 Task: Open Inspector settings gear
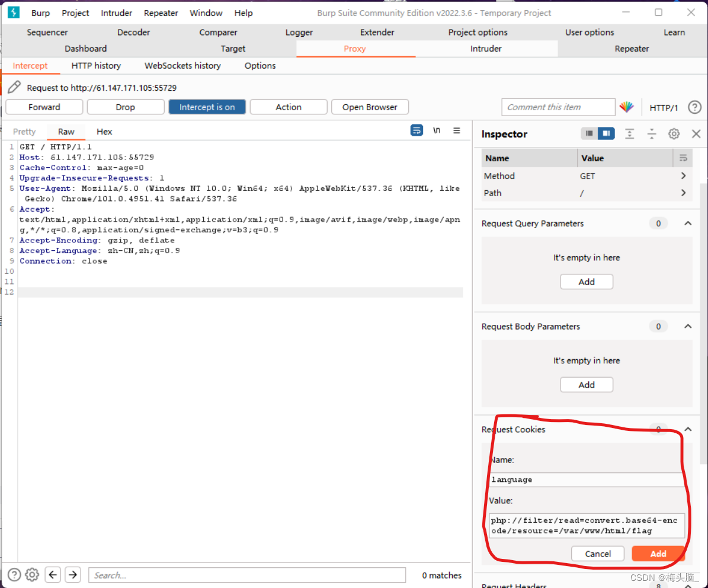pos(674,134)
